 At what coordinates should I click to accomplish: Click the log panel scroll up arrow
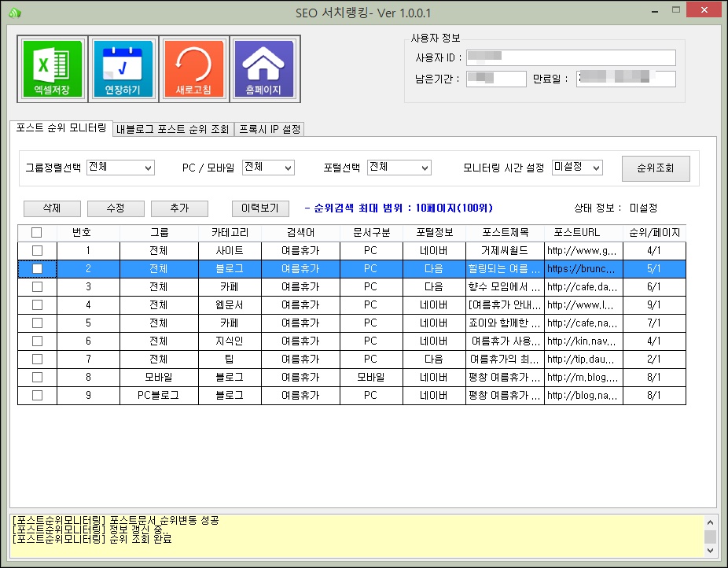pyautogui.click(x=710, y=522)
